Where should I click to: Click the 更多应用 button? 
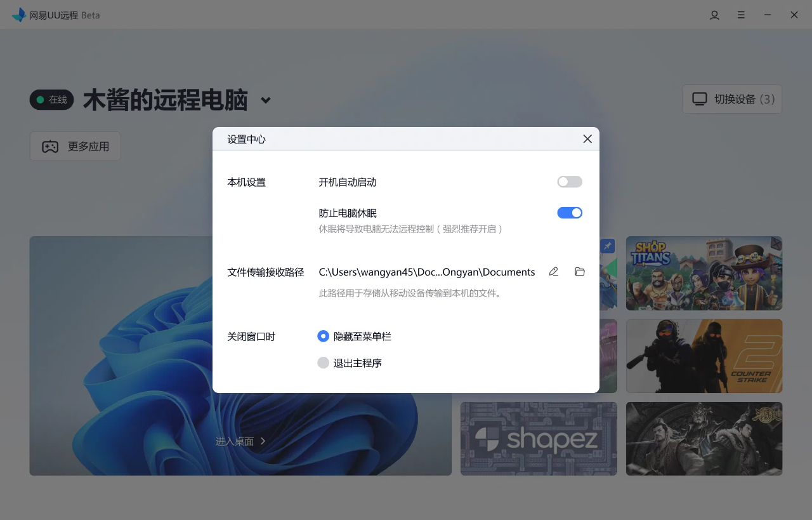[x=75, y=147]
